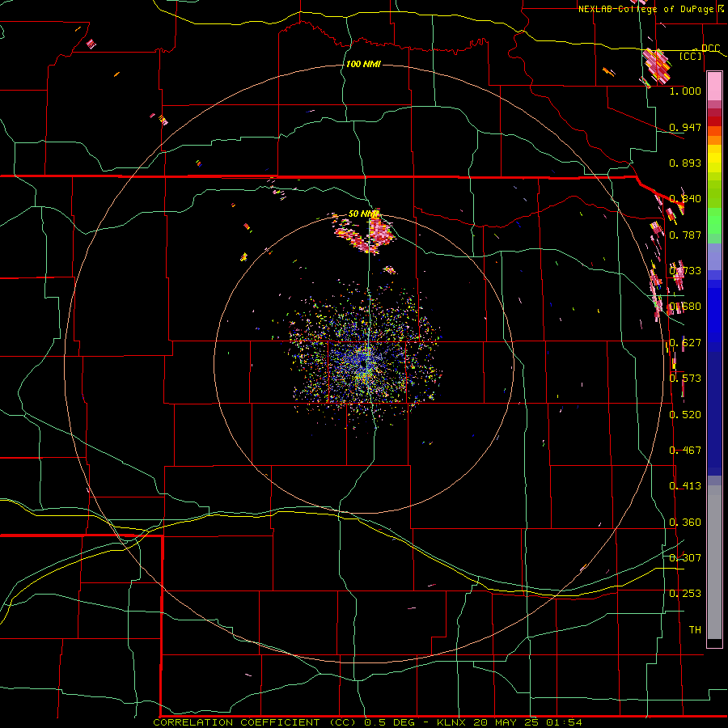The height and width of the screenshot is (728, 728).
Task: Click the 1.000 value on the color scale
Action: pos(685,91)
